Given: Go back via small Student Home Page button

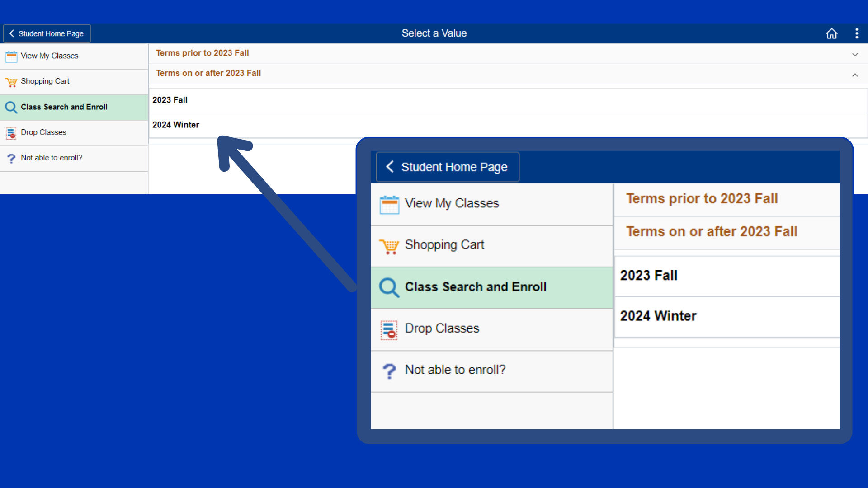Looking at the screenshot, I should (x=47, y=33).
